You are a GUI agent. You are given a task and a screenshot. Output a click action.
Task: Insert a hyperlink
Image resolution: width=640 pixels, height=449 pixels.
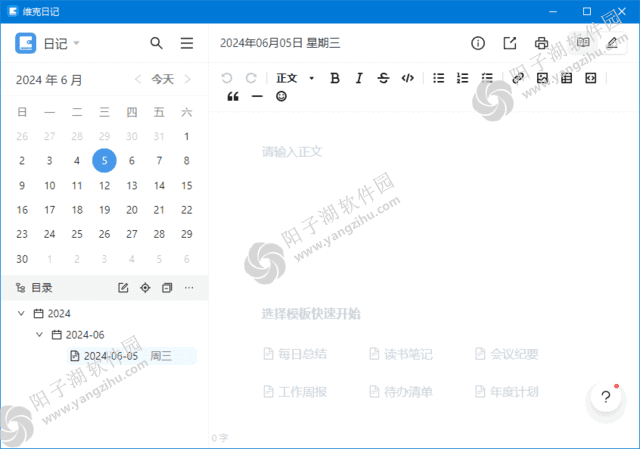point(518,78)
